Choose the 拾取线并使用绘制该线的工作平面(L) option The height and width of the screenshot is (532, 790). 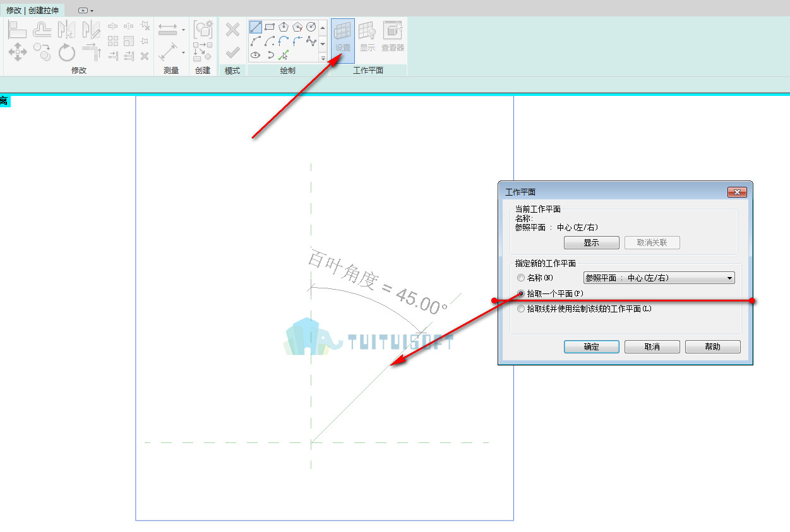521,309
